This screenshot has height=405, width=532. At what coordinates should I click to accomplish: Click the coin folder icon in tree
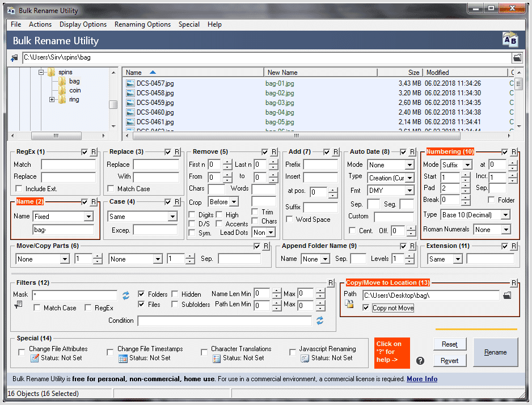click(x=62, y=90)
